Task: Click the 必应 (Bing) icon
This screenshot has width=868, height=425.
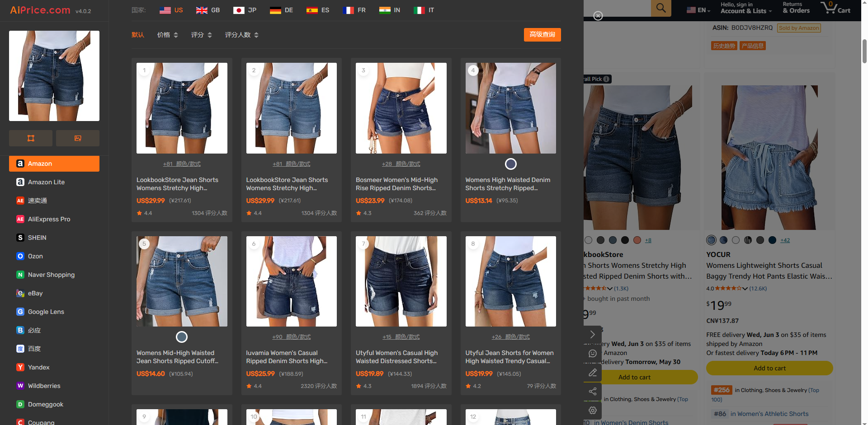Action: click(20, 330)
